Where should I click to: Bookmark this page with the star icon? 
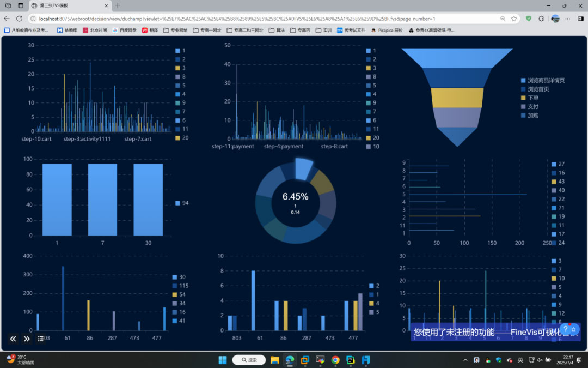(514, 19)
